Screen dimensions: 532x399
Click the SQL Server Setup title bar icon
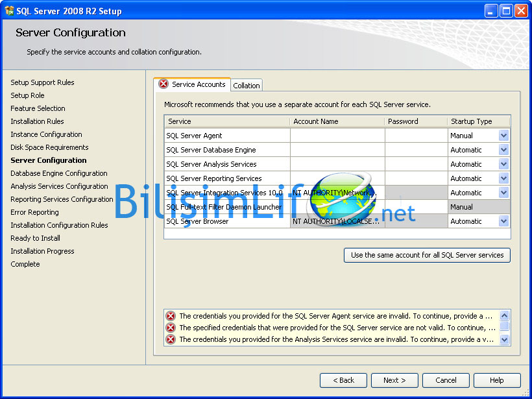tap(10, 11)
